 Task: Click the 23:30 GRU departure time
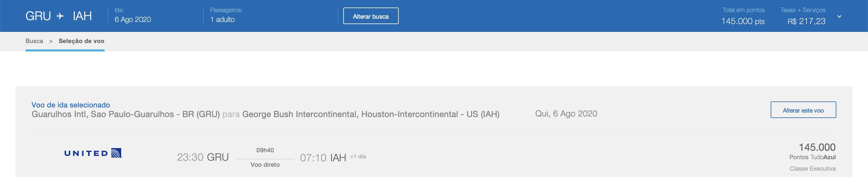[x=203, y=157]
